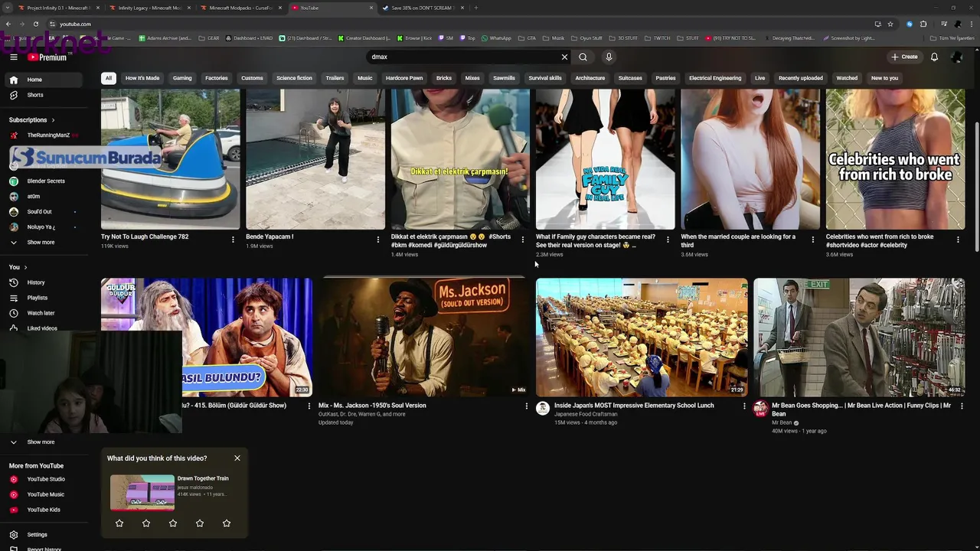Select the Gaming filter chip
Viewport: 980px width, 551px height.
pyautogui.click(x=182, y=78)
